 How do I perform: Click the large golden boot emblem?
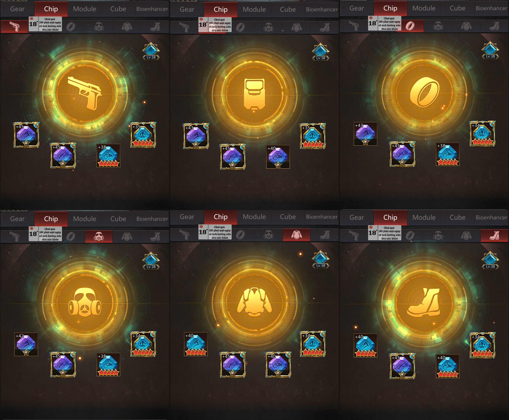423,302
